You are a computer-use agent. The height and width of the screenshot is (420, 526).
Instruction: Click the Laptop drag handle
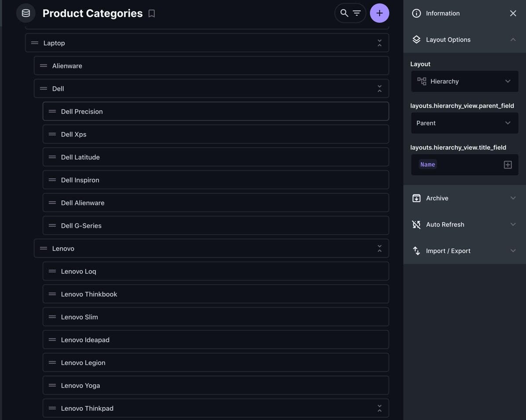point(35,43)
